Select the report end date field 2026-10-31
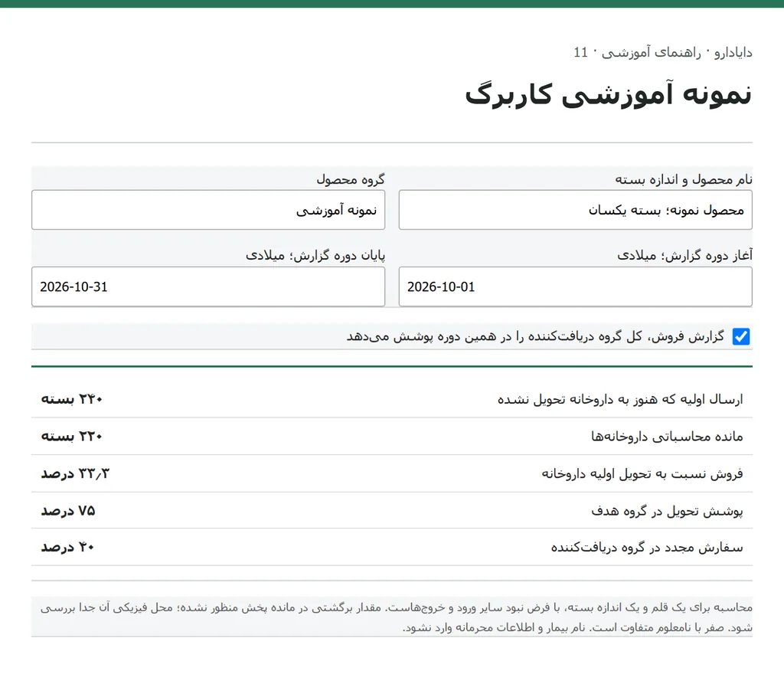Screen dimensions: 784x684 tap(208, 286)
